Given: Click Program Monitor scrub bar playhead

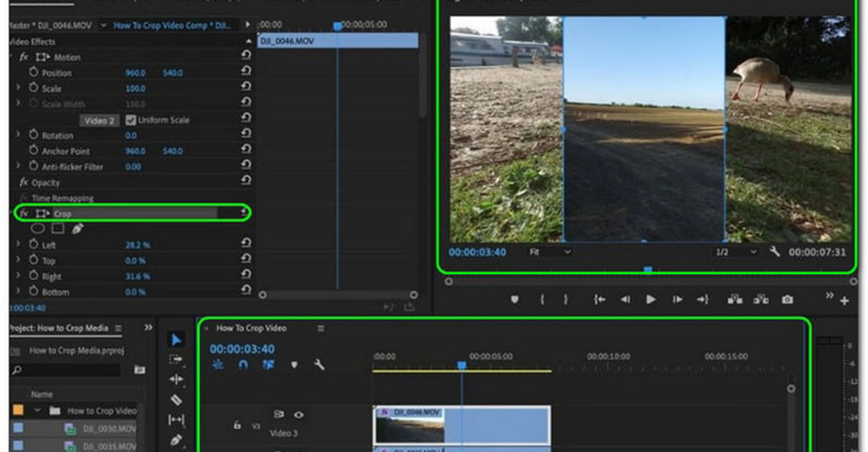Looking at the screenshot, I should [x=648, y=270].
